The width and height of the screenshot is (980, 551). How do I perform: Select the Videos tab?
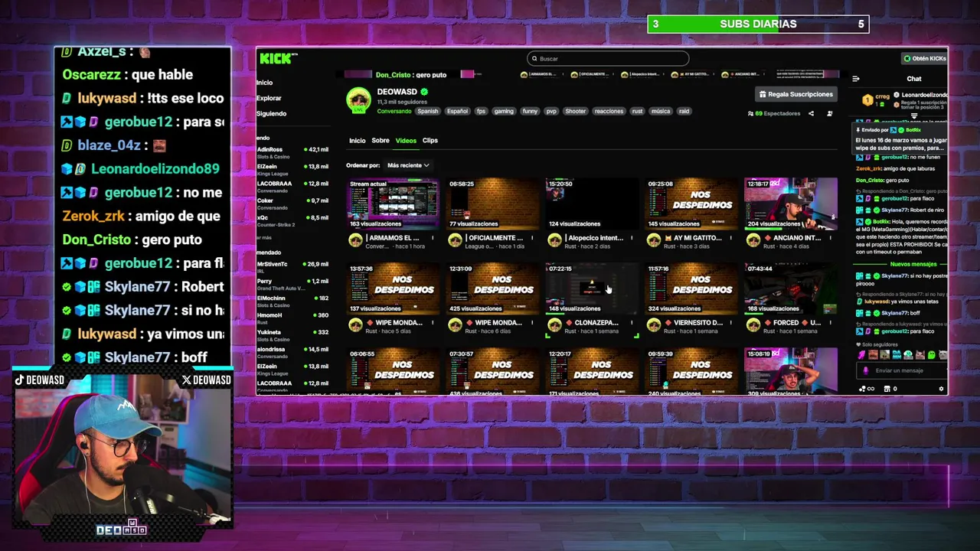point(406,141)
